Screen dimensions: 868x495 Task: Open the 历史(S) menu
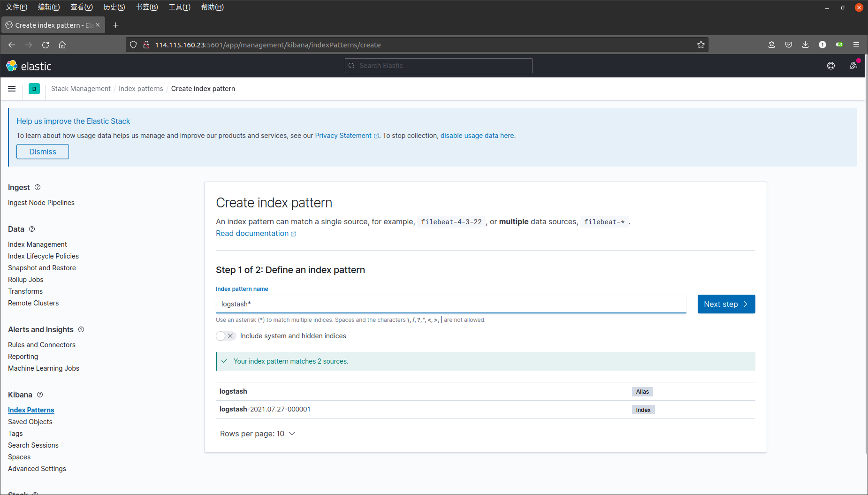coord(114,7)
